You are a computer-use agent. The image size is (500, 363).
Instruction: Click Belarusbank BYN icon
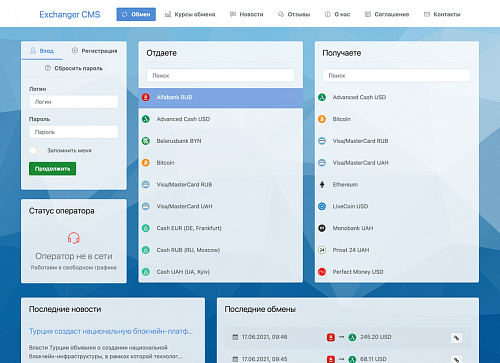146,141
